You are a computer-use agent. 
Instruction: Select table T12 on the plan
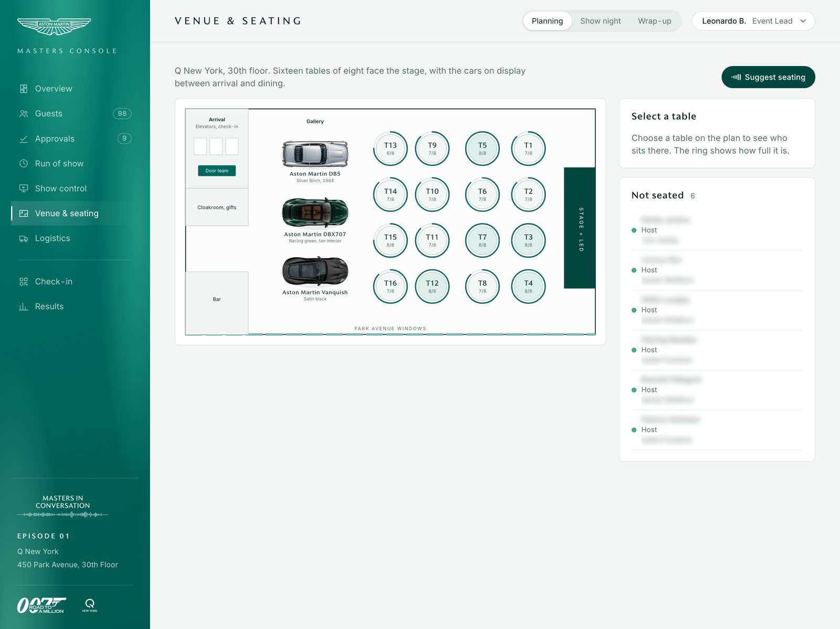point(432,286)
